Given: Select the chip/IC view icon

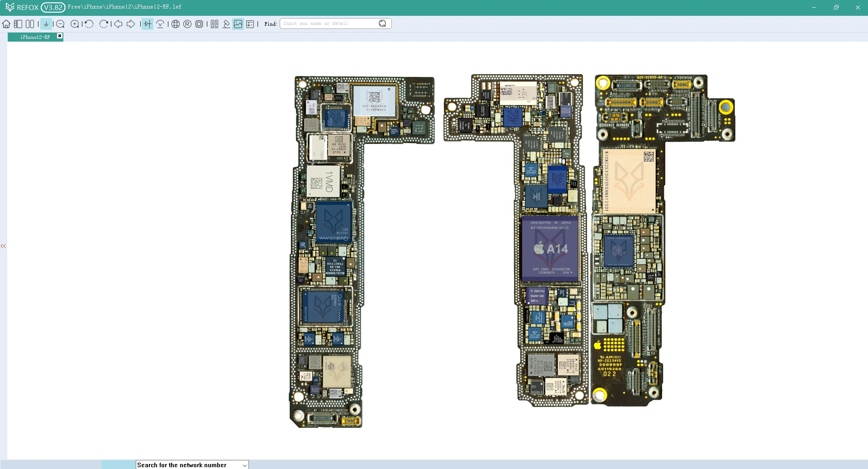Looking at the screenshot, I should 199,24.
